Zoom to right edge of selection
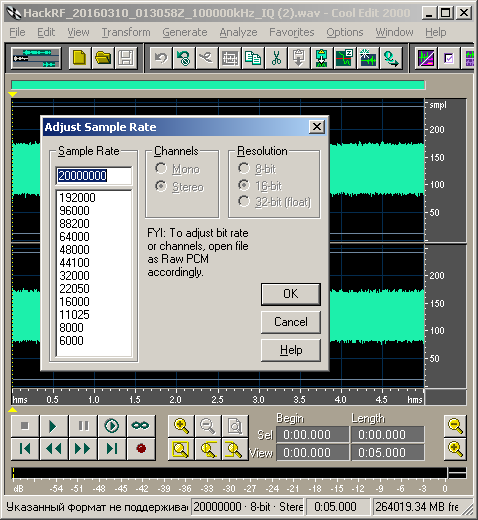The image size is (478, 520). point(235,449)
